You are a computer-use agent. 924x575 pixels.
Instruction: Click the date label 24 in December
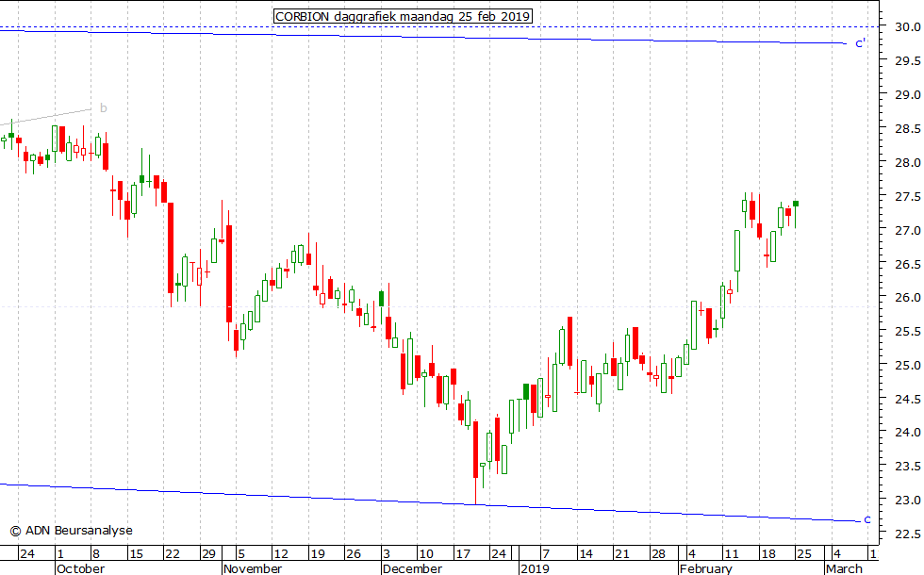coord(499,554)
